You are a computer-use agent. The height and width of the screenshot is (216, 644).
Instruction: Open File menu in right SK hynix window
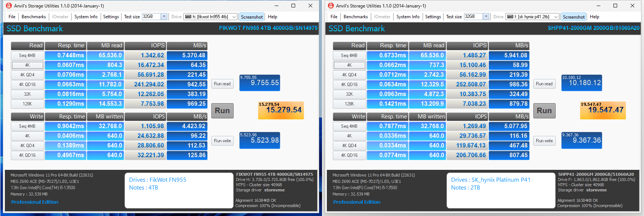coord(334,17)
